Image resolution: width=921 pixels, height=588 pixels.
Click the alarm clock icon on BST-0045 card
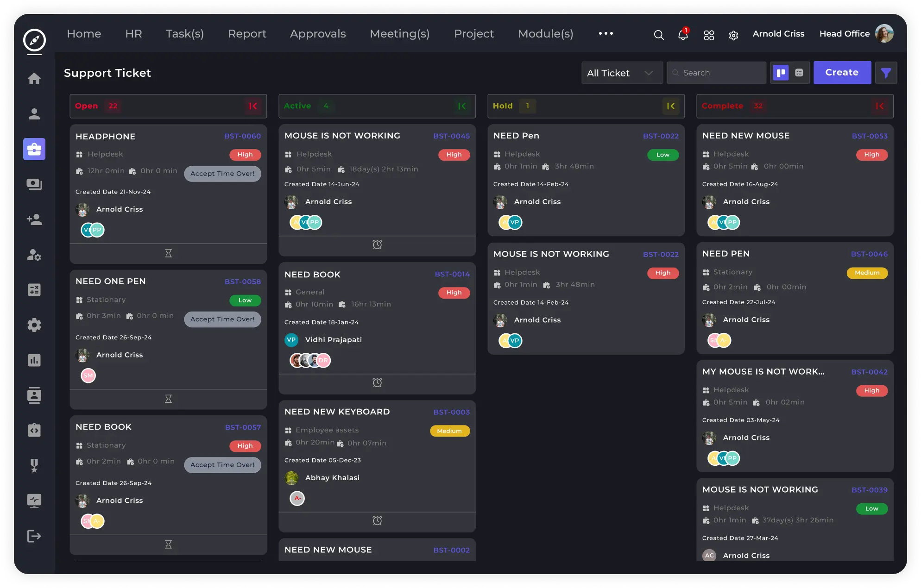click(x=377, y=244)
